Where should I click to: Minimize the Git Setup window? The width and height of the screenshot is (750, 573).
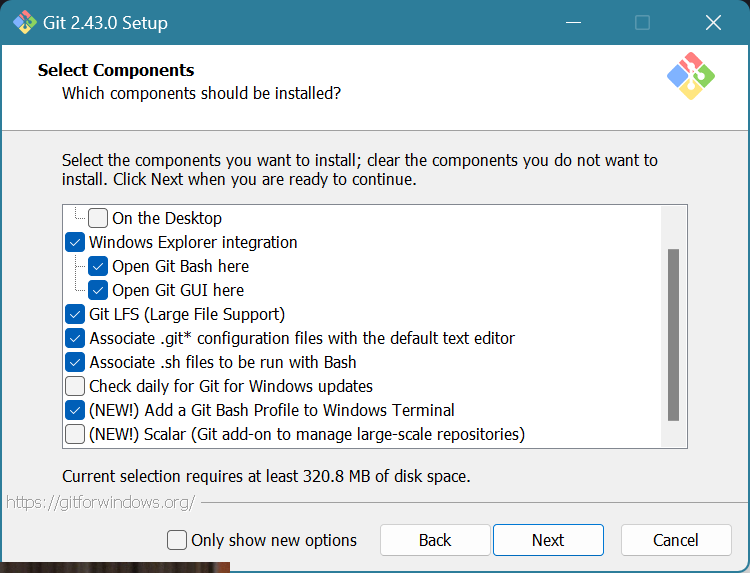(572, 22)
